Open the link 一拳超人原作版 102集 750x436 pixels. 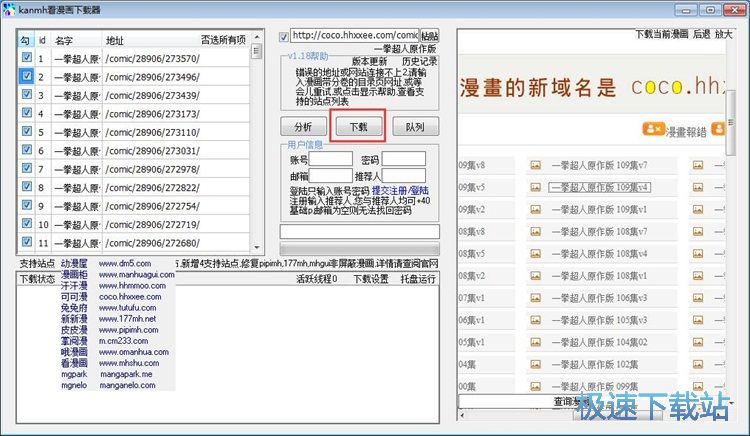[595, 364]
